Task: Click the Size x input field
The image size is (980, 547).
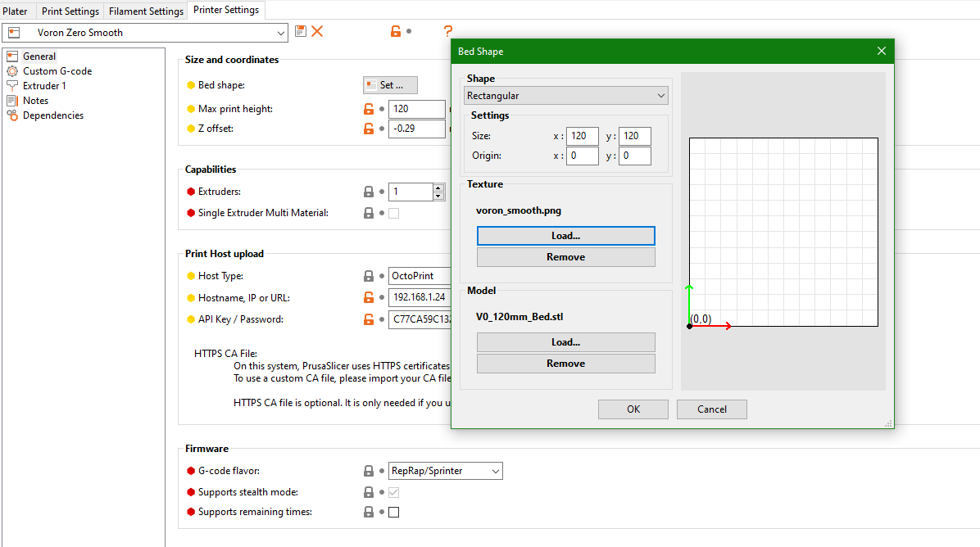Action: [x=582, y=136]
